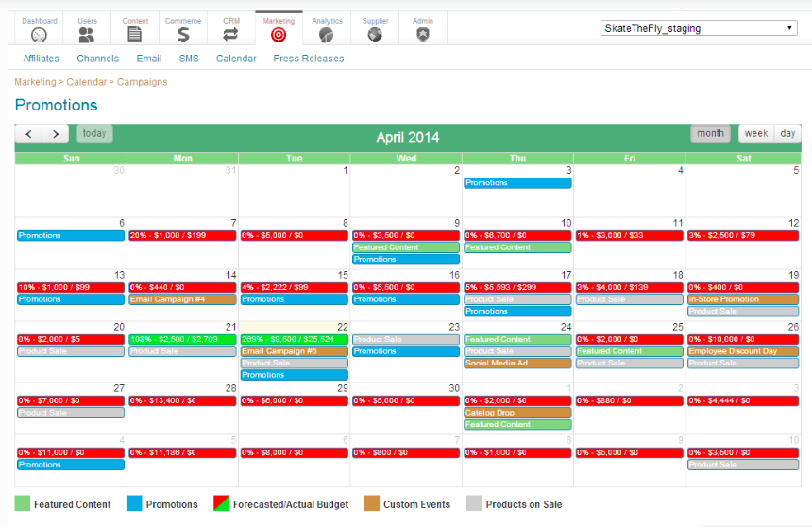The height and width of the screenshot is (527, 812).
Task: Go to previous month arrow
Action: tap(29, 134)
